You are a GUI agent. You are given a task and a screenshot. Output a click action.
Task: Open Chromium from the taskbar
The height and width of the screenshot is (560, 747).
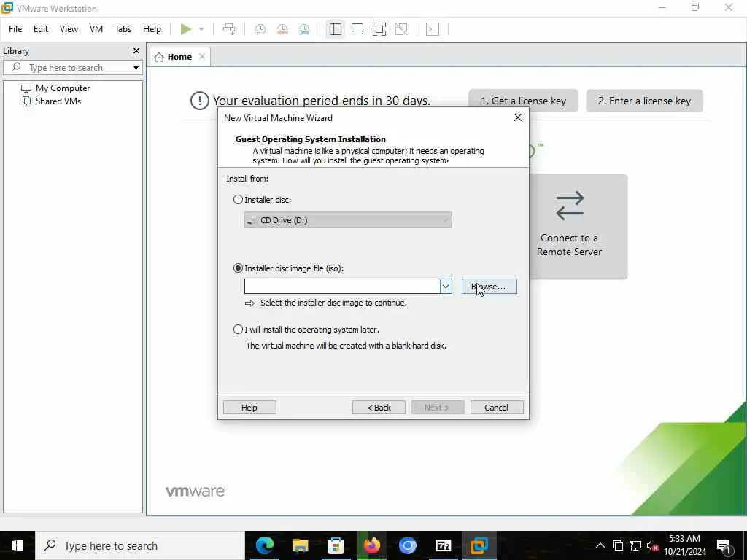407,545
